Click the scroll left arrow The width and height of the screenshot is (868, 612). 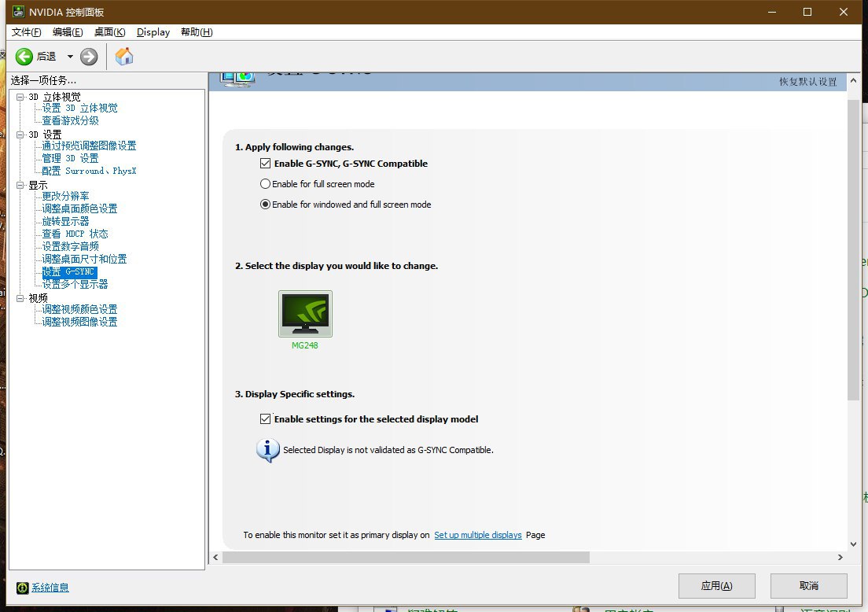(x=215, y=557)
